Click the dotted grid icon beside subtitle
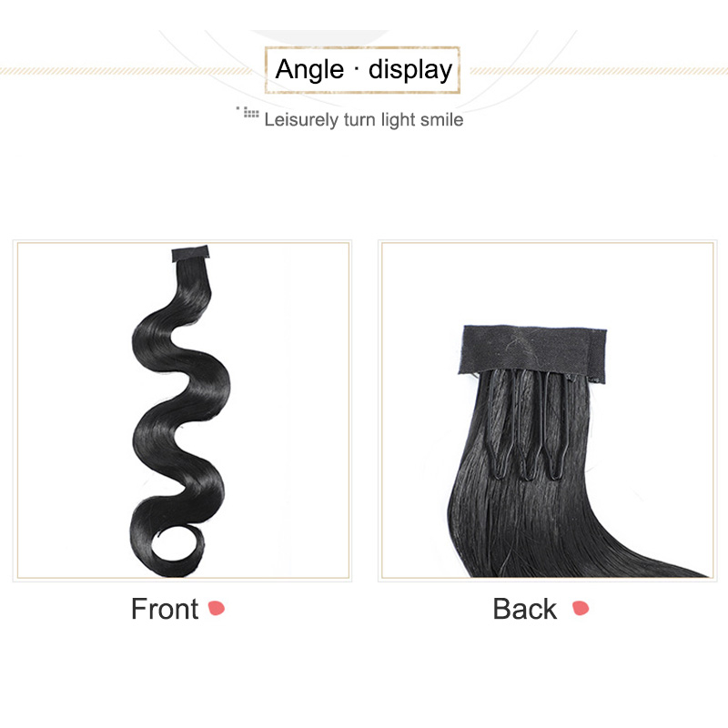Image resolution: width=728 pixels, height=728 pixels. (248, 112)
